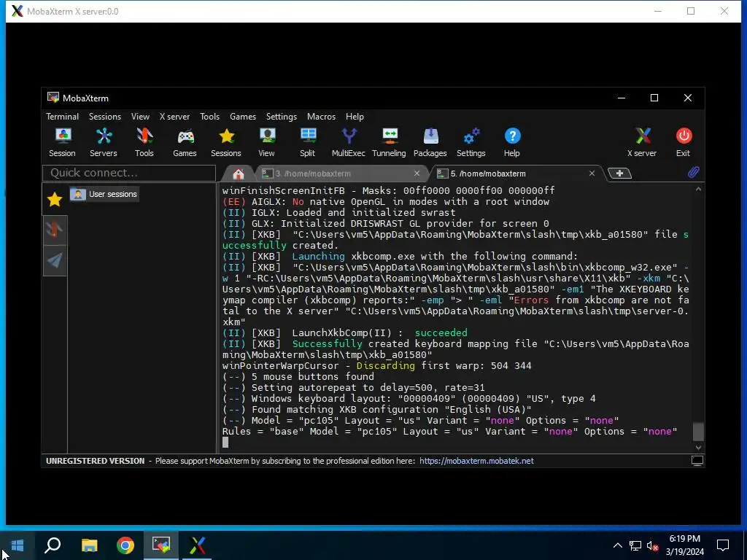Viewport: 747px width, 560px height.
Task: Click the terminal scrollbar down arrow
Action: (698, 448)
